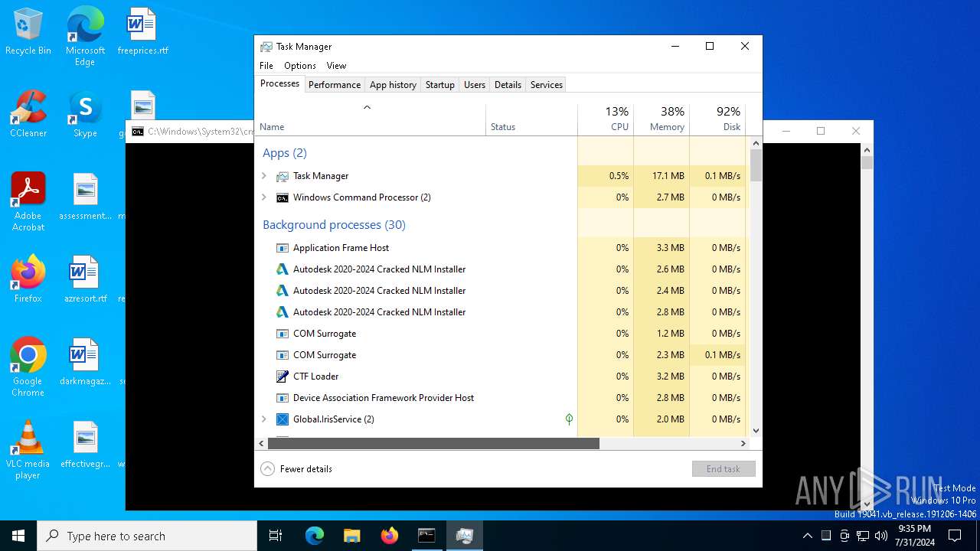
Task: Open Firefox desktop shortcut
Action: [x=28, y=280]
